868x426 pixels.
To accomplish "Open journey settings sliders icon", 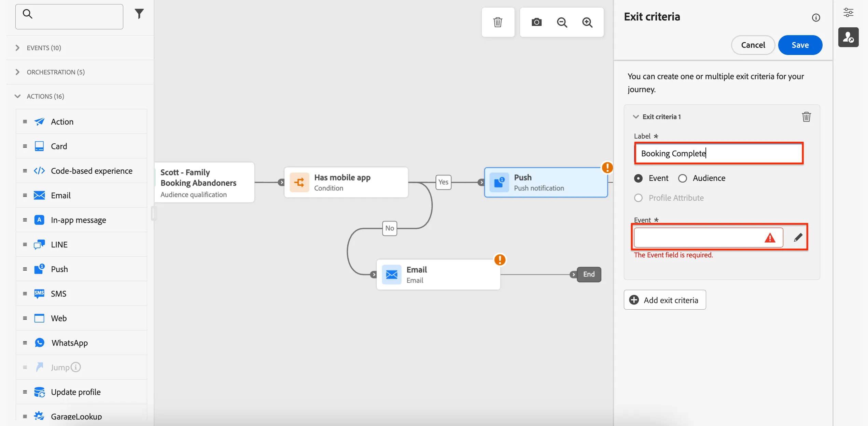I will point(848,12).
